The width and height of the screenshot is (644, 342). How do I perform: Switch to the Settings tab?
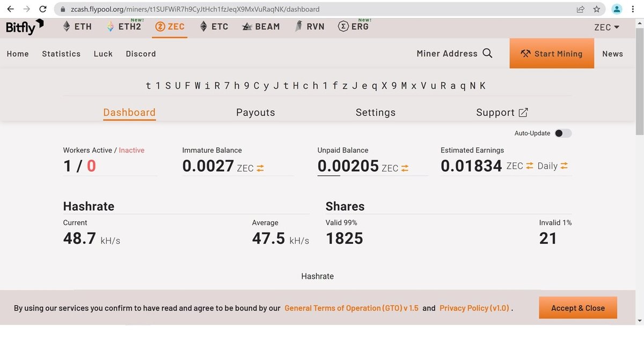(x=375, y=113)
